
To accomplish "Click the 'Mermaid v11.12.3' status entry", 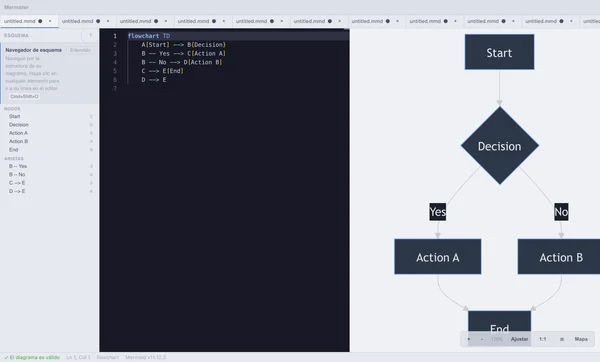I will click(145, 357).
